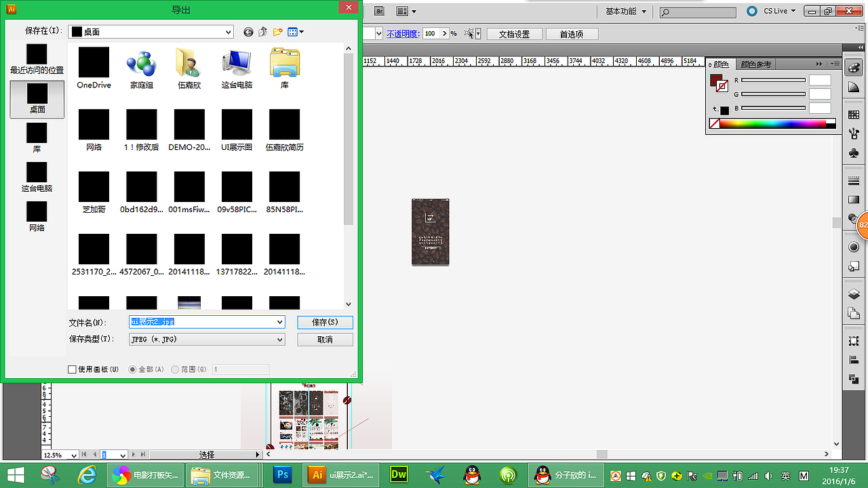Open the Stroke panel dock icon
This screenshot has width=868, height=488.
pos(854,181)
